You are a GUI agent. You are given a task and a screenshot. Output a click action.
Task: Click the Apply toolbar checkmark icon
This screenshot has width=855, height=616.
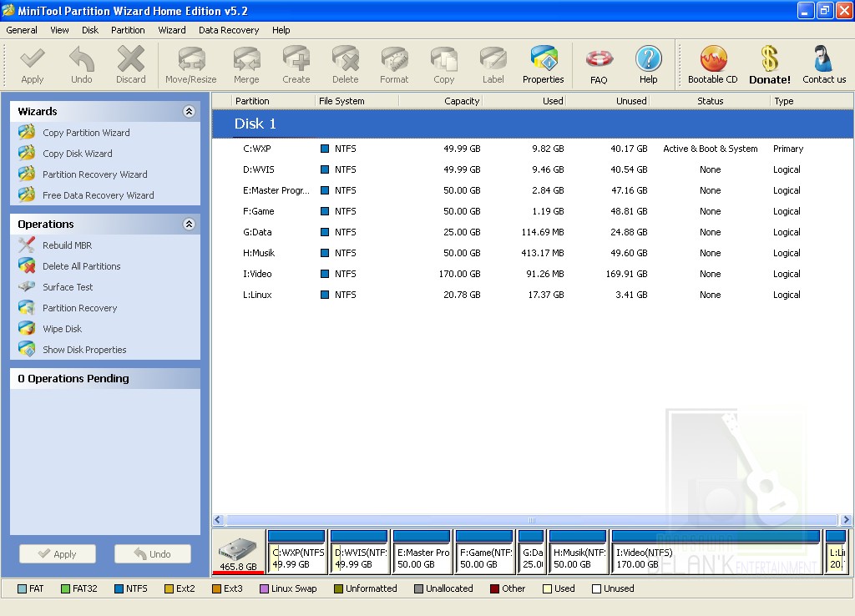tap(33, 59)
